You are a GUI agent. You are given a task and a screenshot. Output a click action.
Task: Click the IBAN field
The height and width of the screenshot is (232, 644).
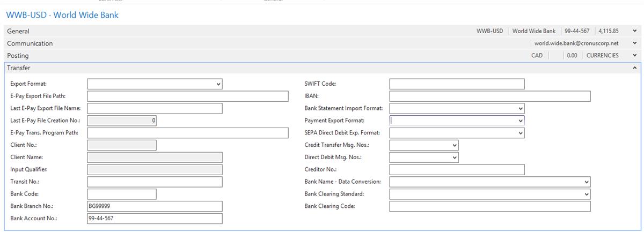[x=490, y=96]
